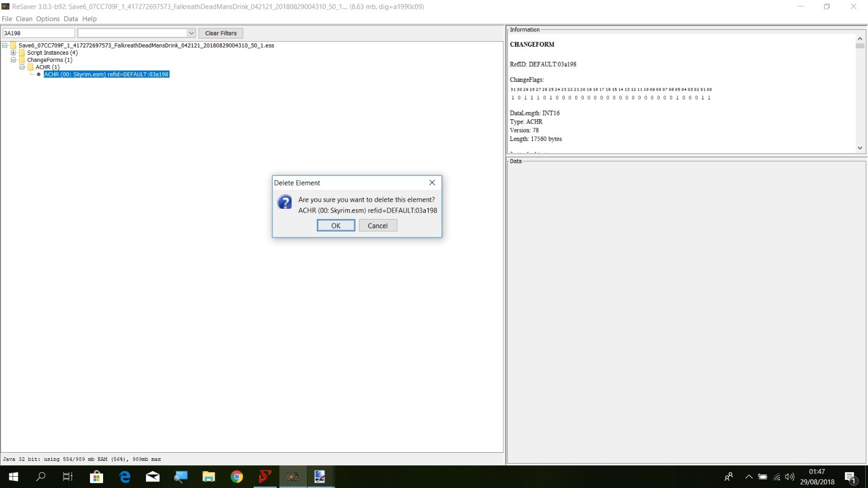
Task: Cancel the Delete Element dialog
Action: pyautogui.click(x=378, y=226)
